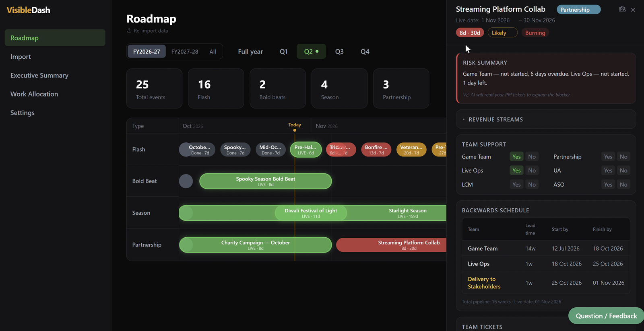Screen dimensions: 644x331
Task: Open the Diwali Festival of Light event
Action: click(x=311, y=213)
